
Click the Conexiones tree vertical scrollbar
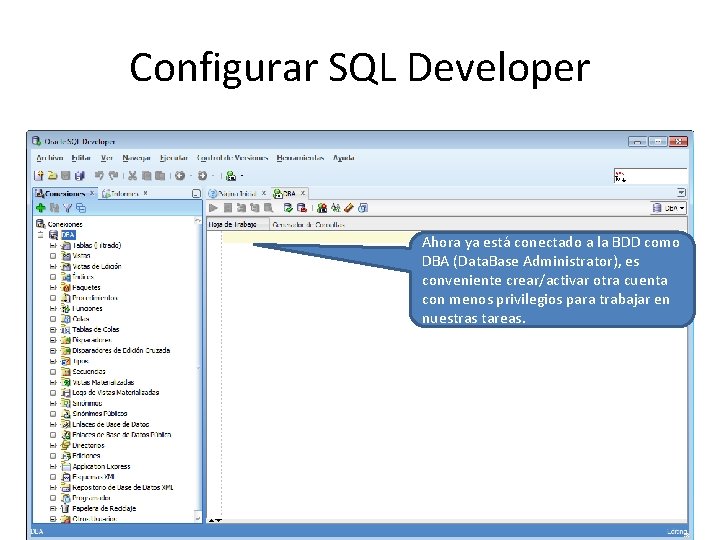(198, 370)
